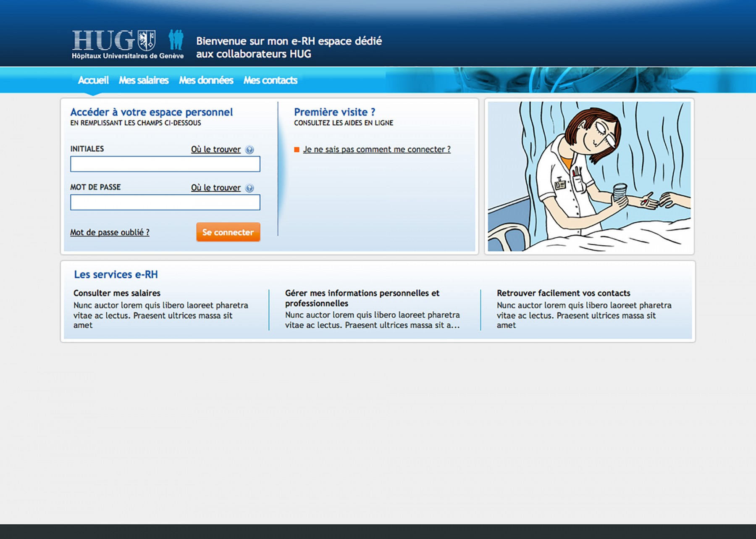Select 'Retrouver facilement vos contacts' heading

pos(563,293)
